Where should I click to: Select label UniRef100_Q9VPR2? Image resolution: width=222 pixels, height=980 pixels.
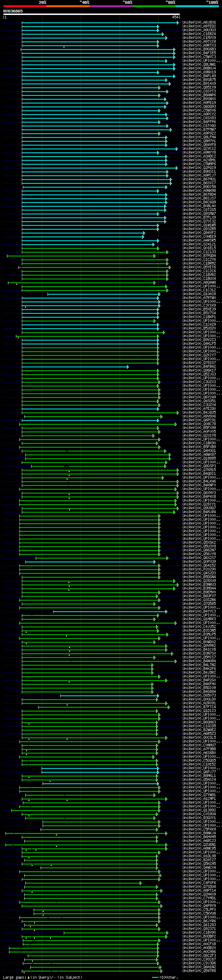(199, 646)
